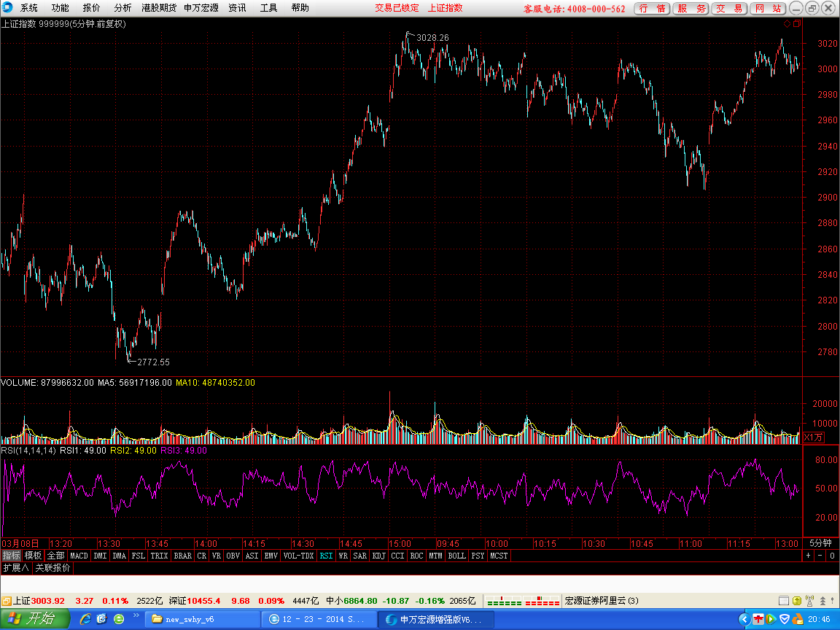Switch indicator to SAR
This screenshot has height=630, width=840.
pyautogui.click(x=360, y=556)
